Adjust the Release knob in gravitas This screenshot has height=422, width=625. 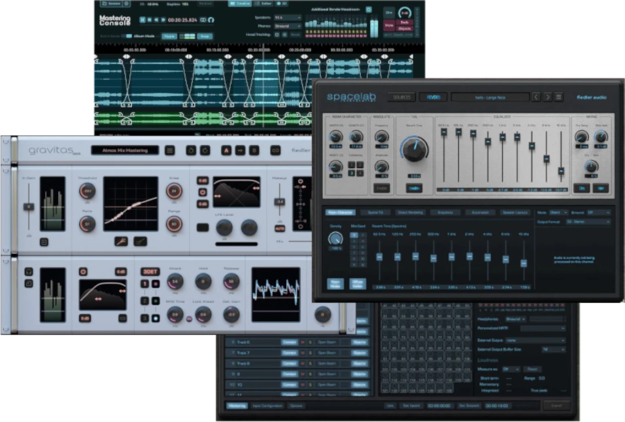click(231, 281)
